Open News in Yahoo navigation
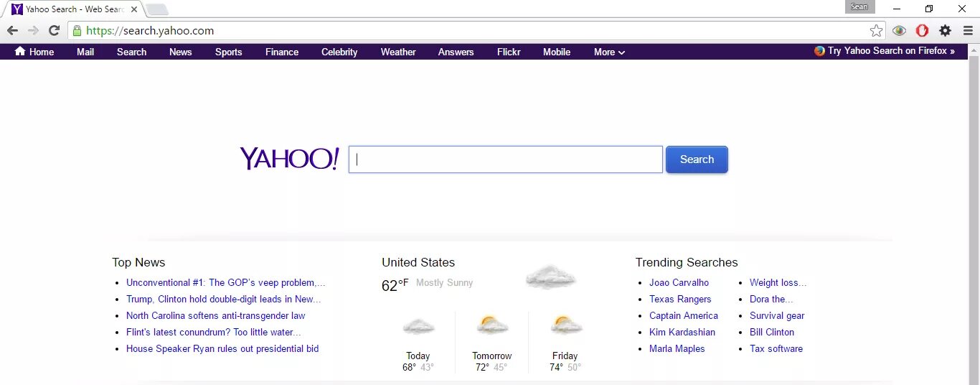 click(x=180, y=52)
